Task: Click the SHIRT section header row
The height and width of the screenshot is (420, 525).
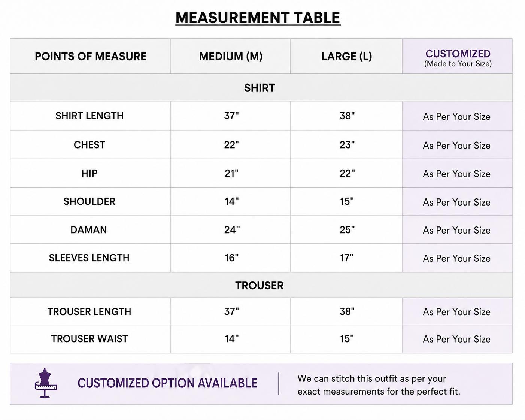Action: pyautogui.click(x=261, y=88)
